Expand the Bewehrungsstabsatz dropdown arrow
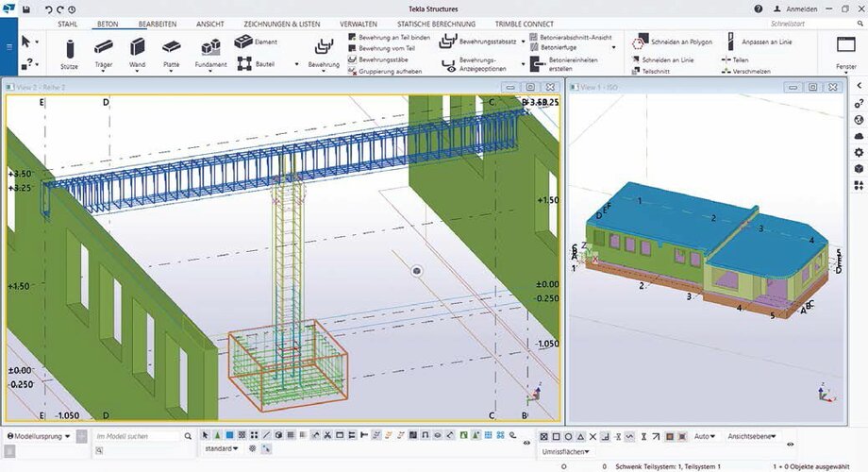The width and height of the screenshot is (868, 472). point(523,42)
